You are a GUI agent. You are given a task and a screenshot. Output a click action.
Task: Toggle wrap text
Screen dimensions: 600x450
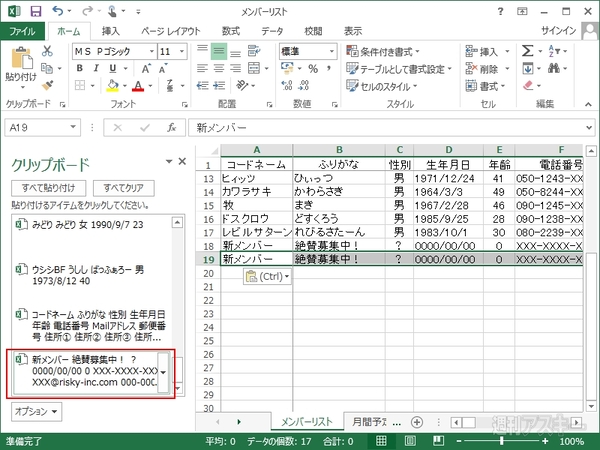pyautogui.click(x=254, y=51)
